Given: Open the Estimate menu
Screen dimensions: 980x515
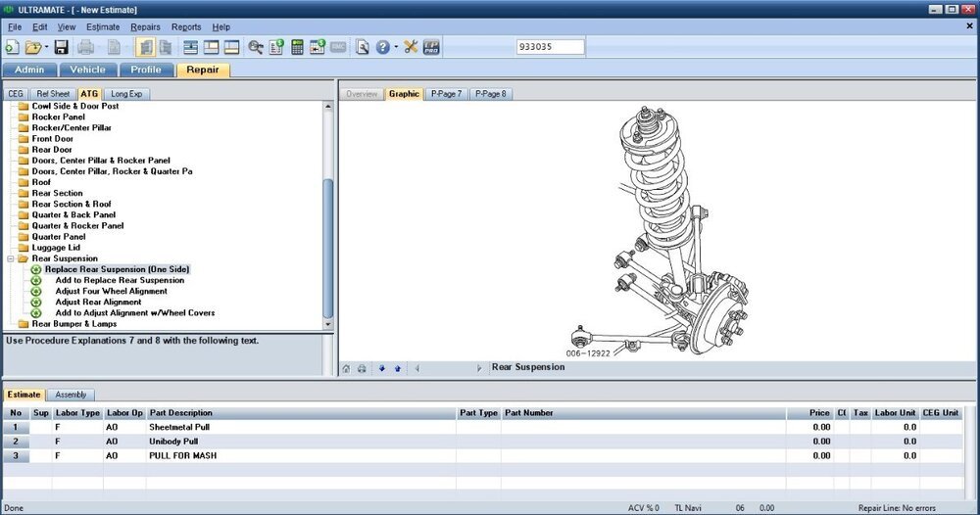Looking at the screenshot, I should pyautogui.click(x=103, y=27).
